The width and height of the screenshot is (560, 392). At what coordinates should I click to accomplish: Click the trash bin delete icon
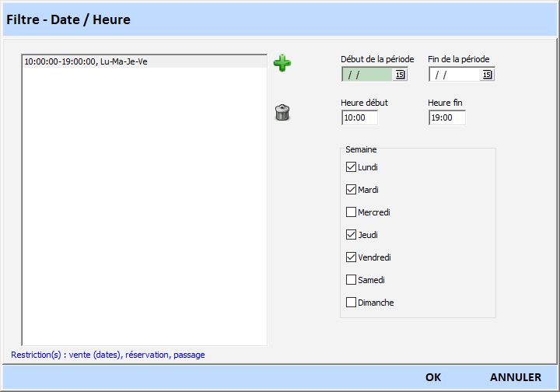tap(282, 113)
